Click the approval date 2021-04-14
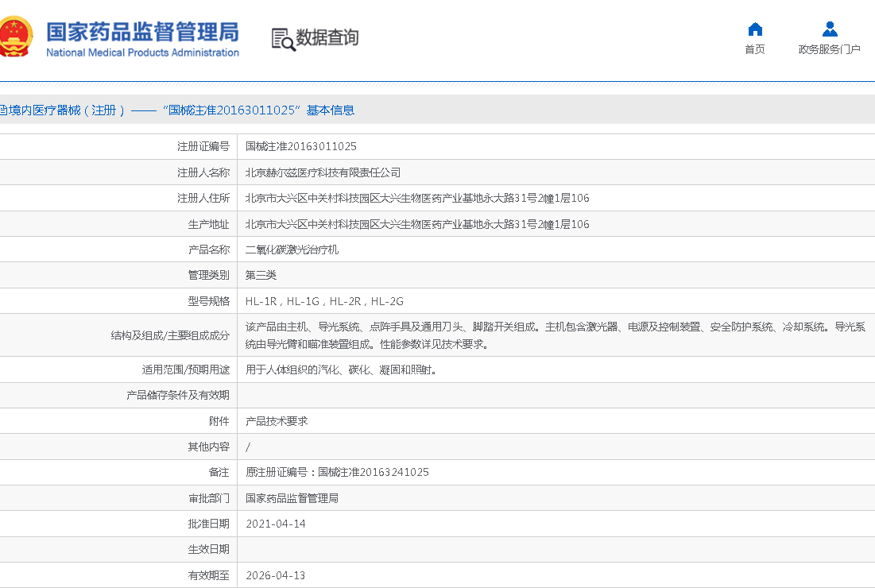This screenshot has height=588, width=875. (x=275, y=524)
